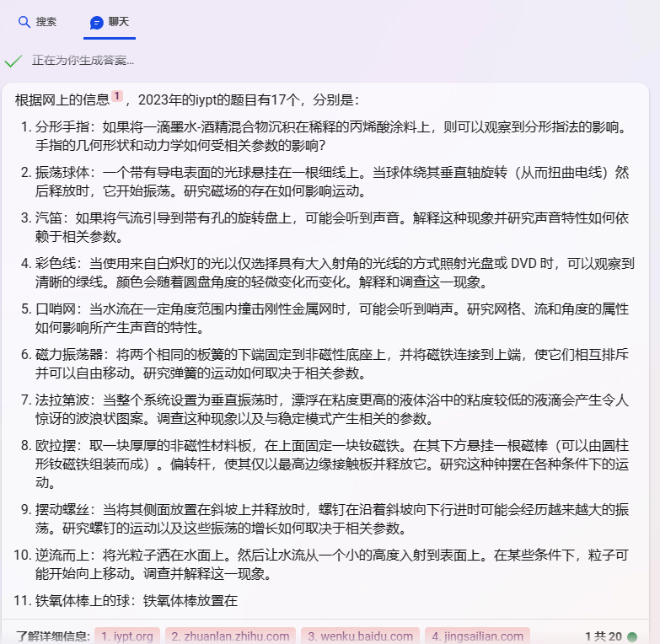660x644 pixels.
Task: Click list item 11 铁氧体棒上的球
Action: [x=126, y=601]
